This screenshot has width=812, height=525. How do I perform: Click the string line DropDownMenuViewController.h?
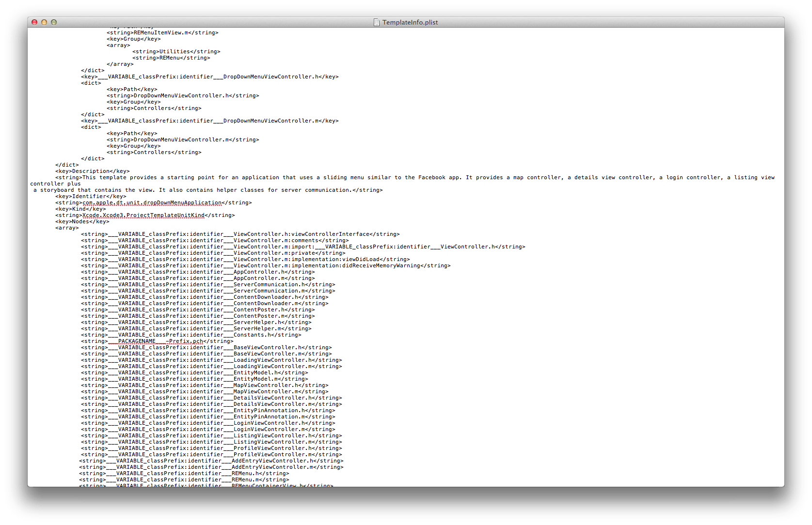(183, 95)
